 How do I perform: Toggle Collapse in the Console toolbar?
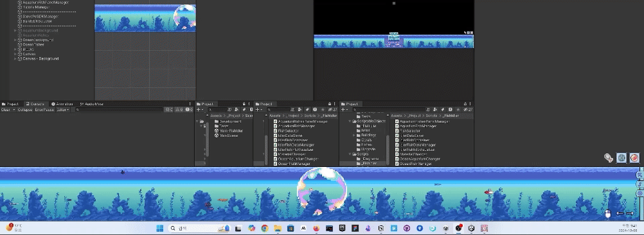[x=25, y=110]
